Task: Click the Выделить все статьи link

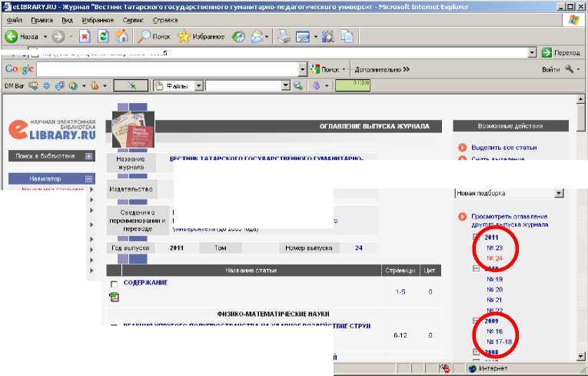Action: 504,148
